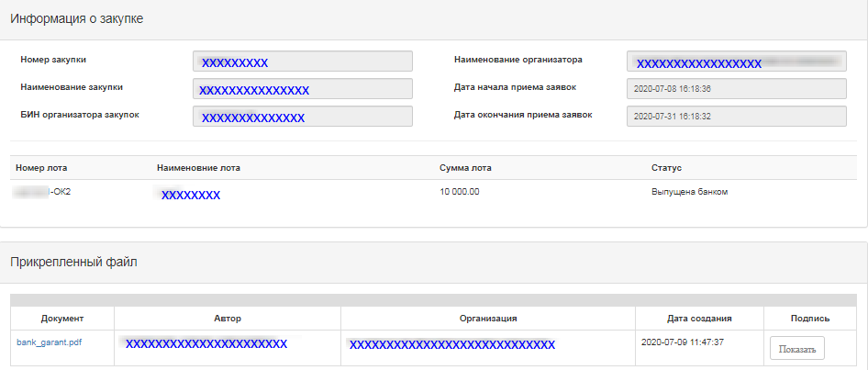Image resolution: width=868 pixels, height=370 pixels.
Task: Click the Показать signature button
Action: click(796, 349)
